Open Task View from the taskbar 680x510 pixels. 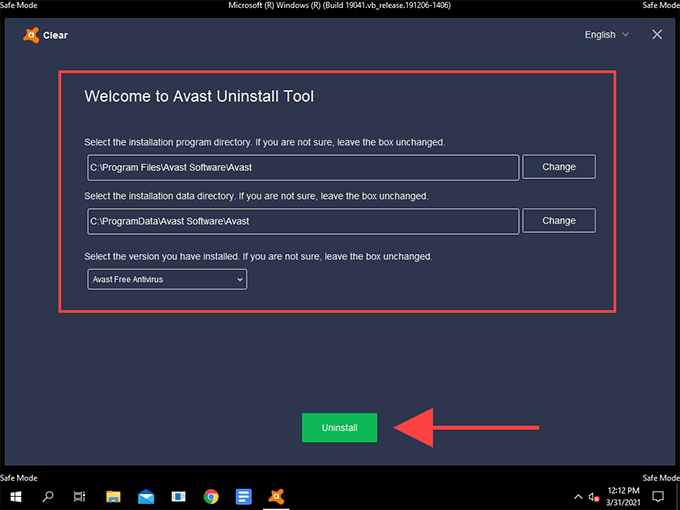point(79,496)
